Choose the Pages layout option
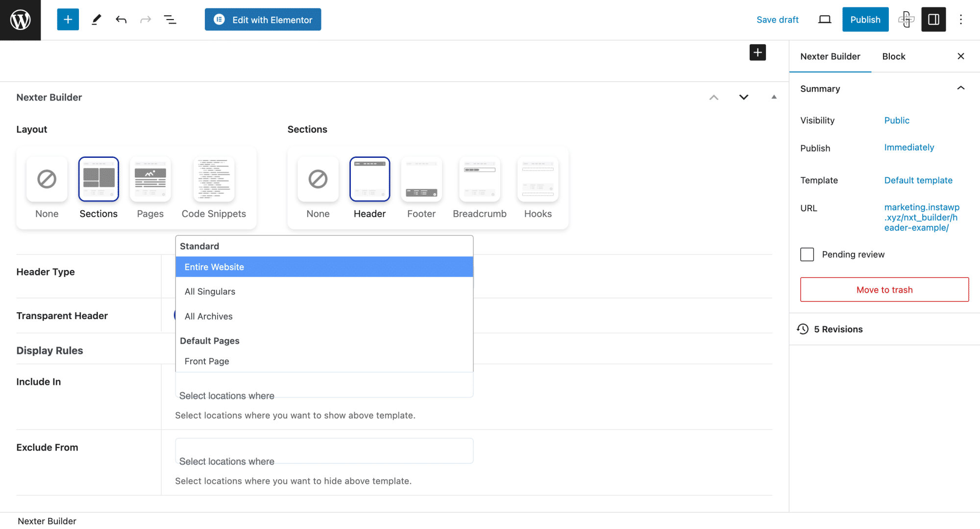This screenshot has width=980, height=529. [x=150, y=179]
